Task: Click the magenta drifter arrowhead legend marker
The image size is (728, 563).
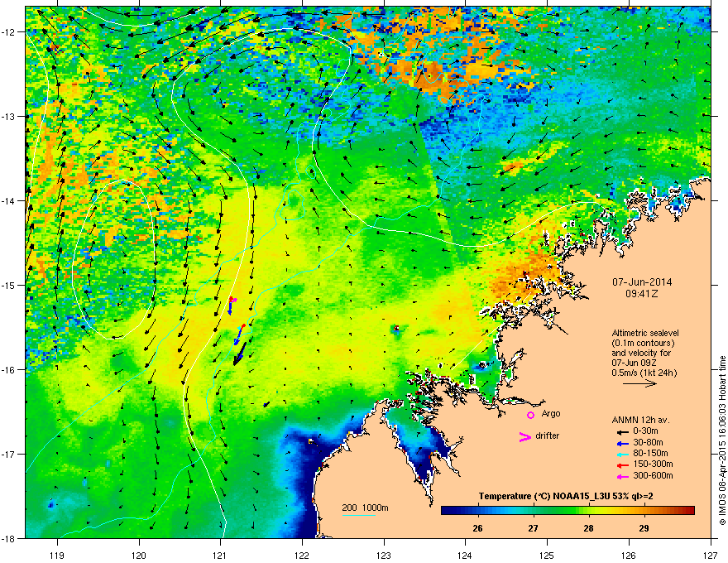Action: coord(524,436)
